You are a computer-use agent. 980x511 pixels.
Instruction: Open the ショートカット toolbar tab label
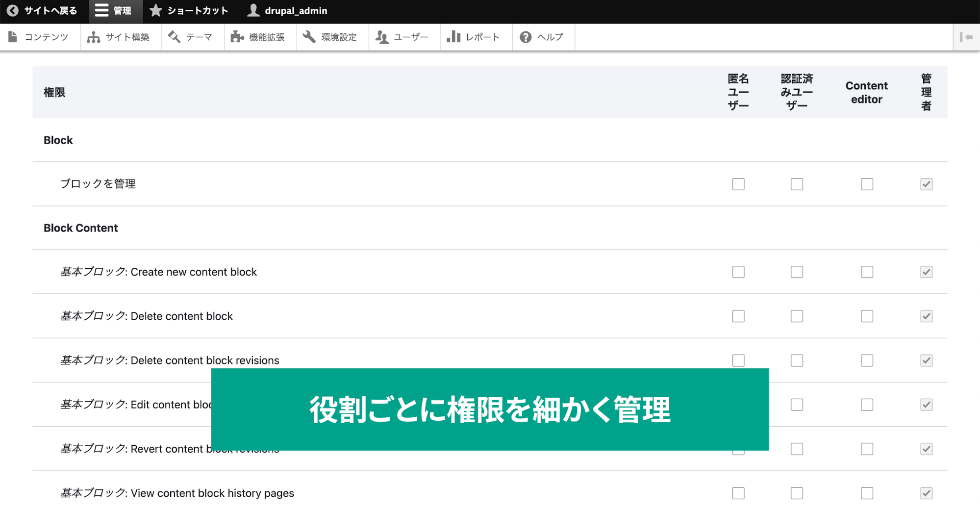coord(198,10)
